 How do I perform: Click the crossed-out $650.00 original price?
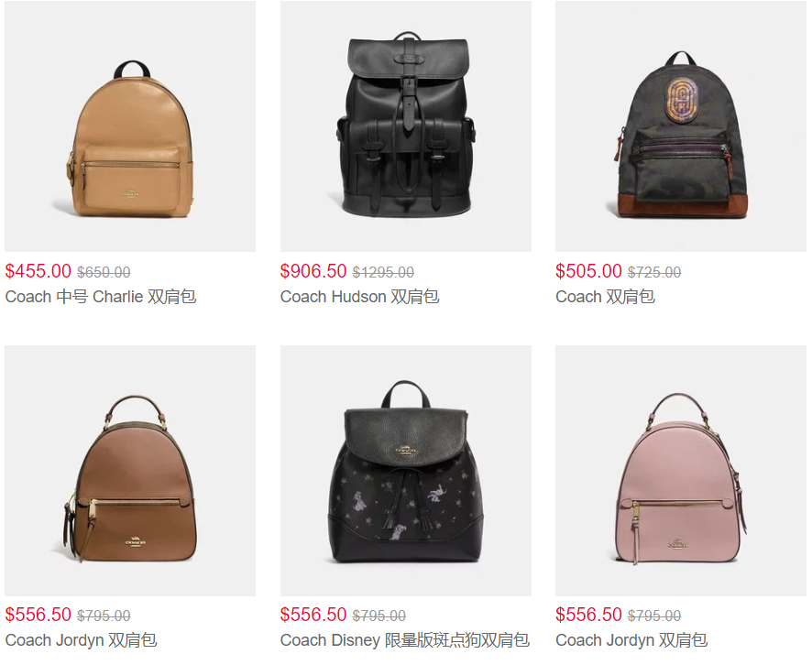[x=104, y=272]
